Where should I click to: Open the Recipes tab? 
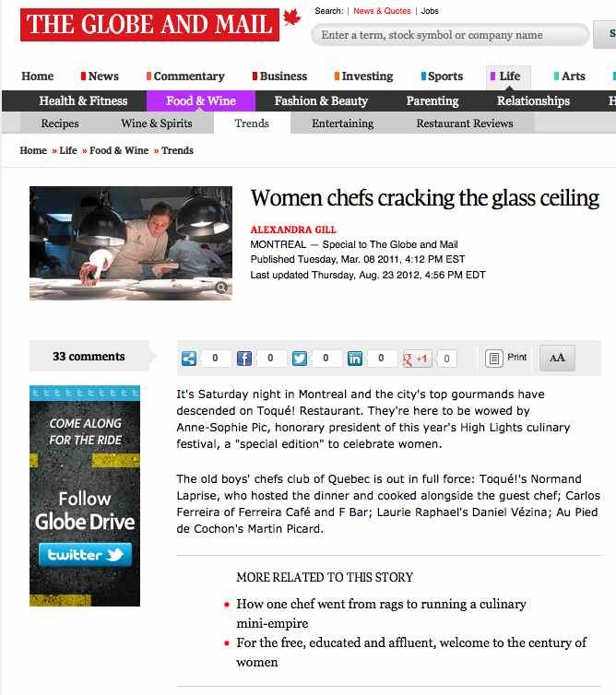click(x=60, y=124)
